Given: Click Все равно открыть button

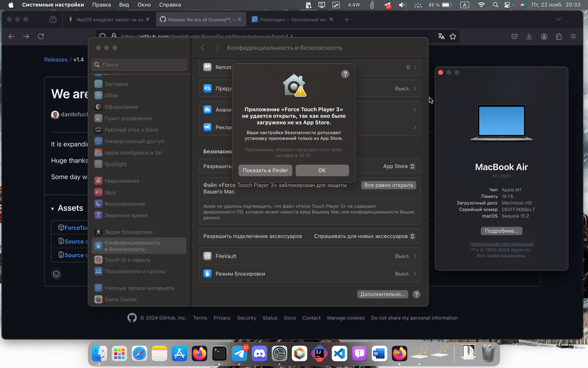Looking at the screenshot, I should (x=389, y=185).
